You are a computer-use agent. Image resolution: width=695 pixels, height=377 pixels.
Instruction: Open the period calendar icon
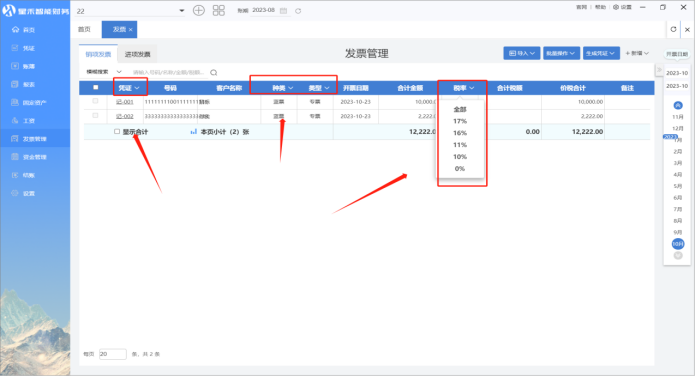tap(283, 11)
